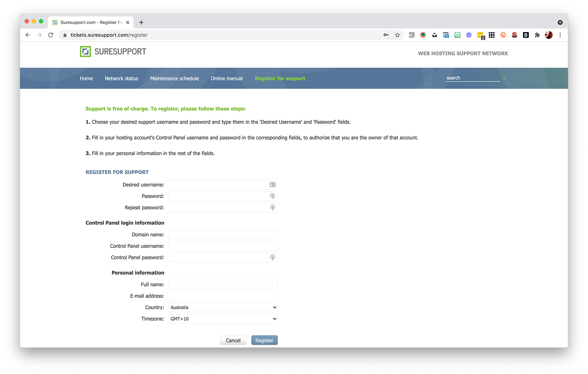The height and width of the screenshot is (374, 588).
Task: Focus the site search field
Action: pos(473,78)
